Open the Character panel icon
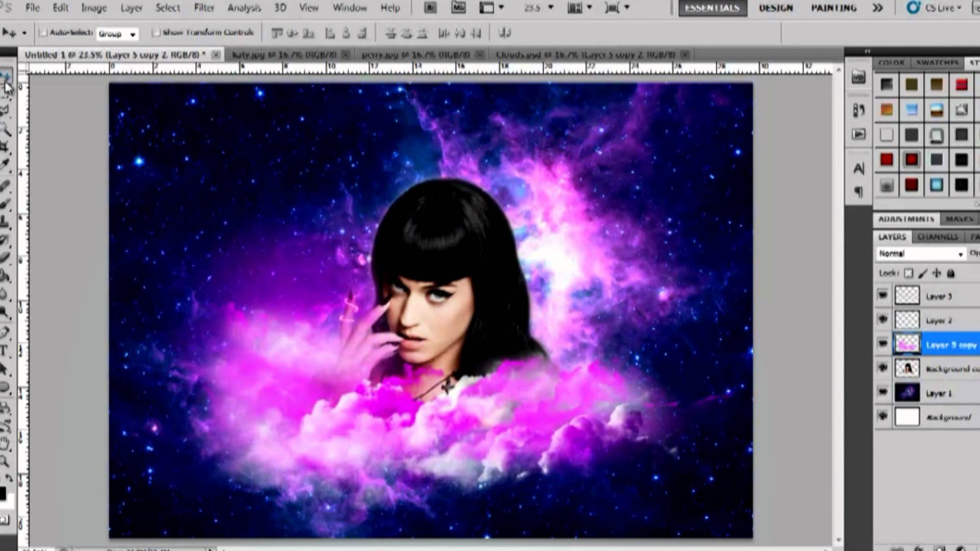This screenshot has height=551, width=980. tap(859, 168)
